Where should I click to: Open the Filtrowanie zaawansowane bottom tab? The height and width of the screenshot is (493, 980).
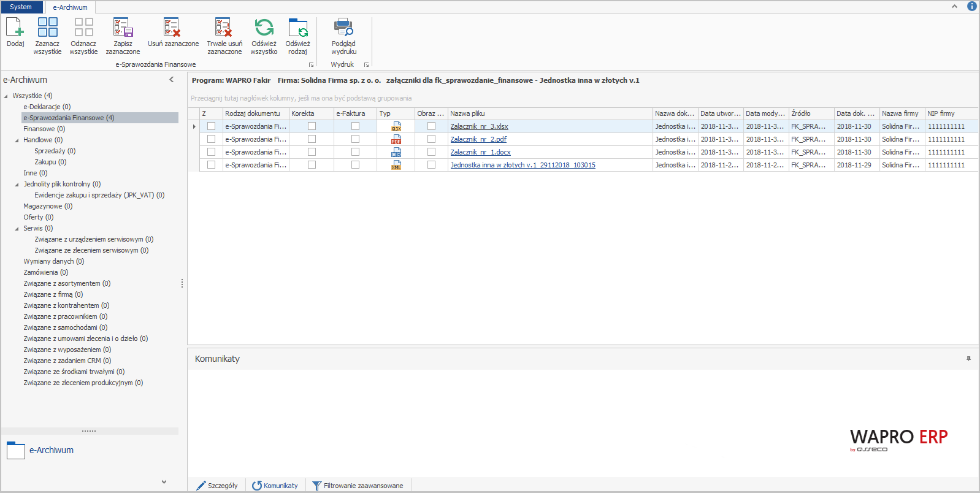pos(358,486)
